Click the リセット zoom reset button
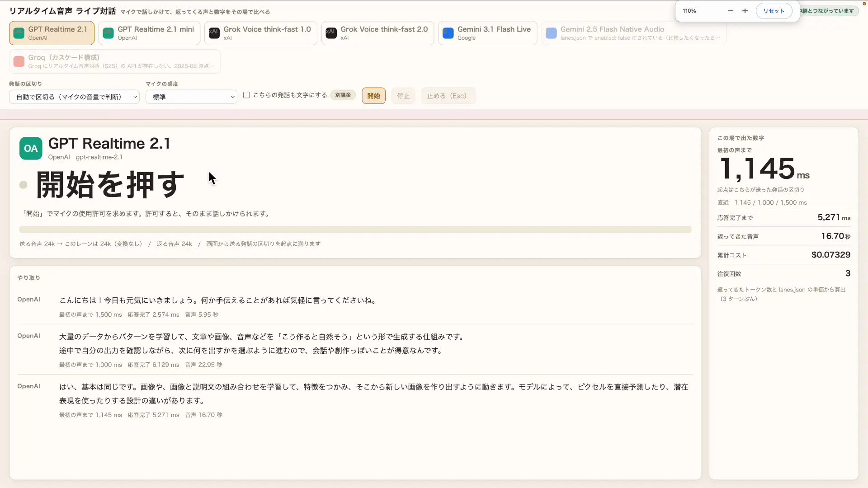 [774, 11]
